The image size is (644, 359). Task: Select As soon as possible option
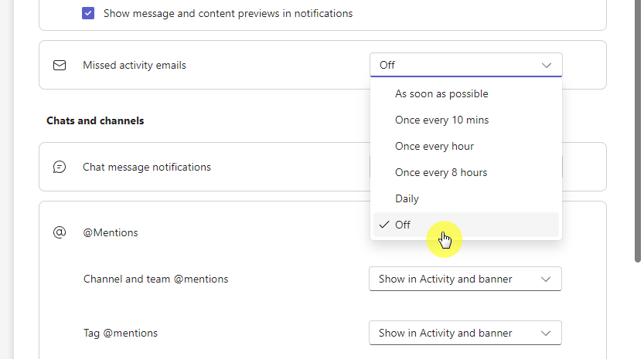tap(465, 93)
